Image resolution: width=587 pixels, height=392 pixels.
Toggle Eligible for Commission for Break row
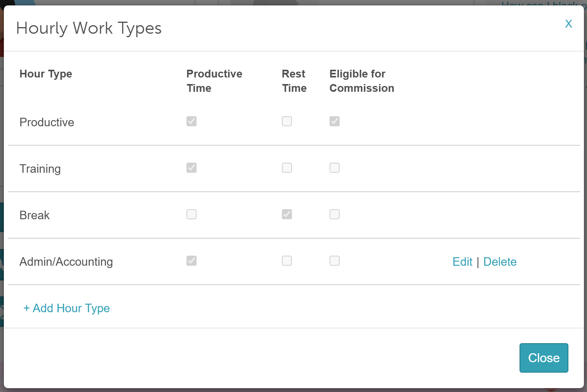coord(335,214)
